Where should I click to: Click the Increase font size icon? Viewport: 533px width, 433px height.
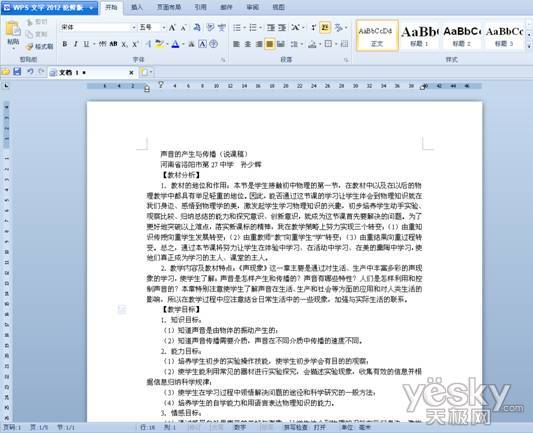[x=172, y=28]
